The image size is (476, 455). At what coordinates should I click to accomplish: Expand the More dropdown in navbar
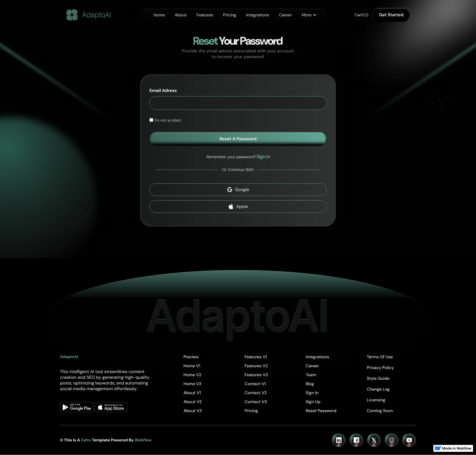[x=309, y=15]
